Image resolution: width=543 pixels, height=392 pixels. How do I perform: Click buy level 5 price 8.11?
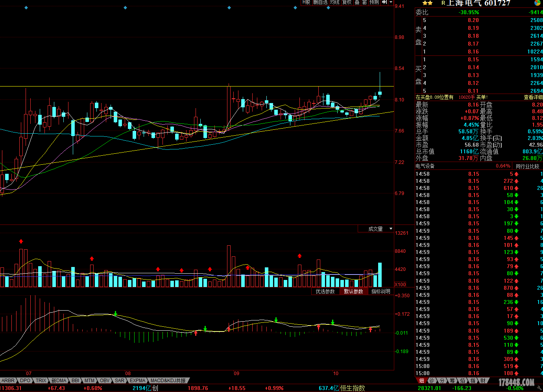click(x=473, y=91)
